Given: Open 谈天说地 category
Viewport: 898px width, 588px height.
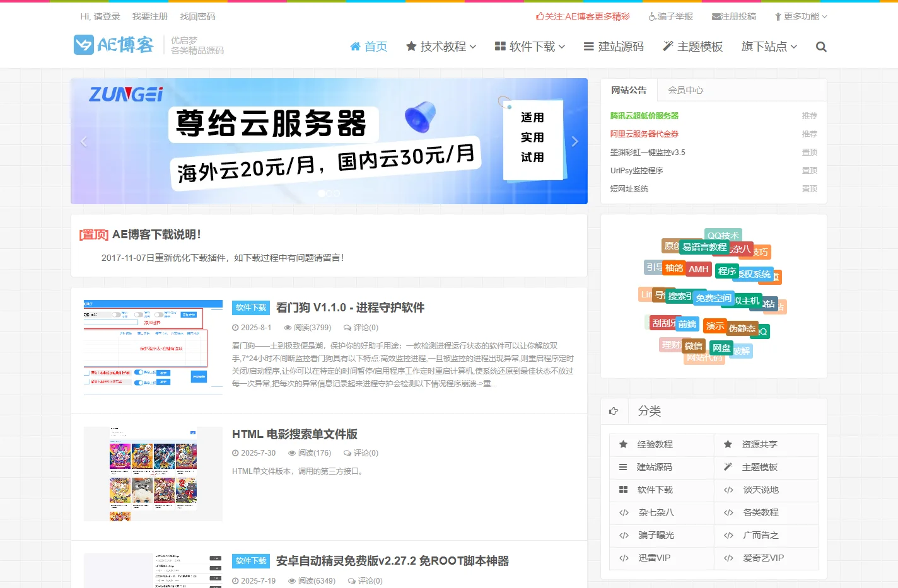Looking at the screenshot, I should pyautogui.click(x=766, y=490).
